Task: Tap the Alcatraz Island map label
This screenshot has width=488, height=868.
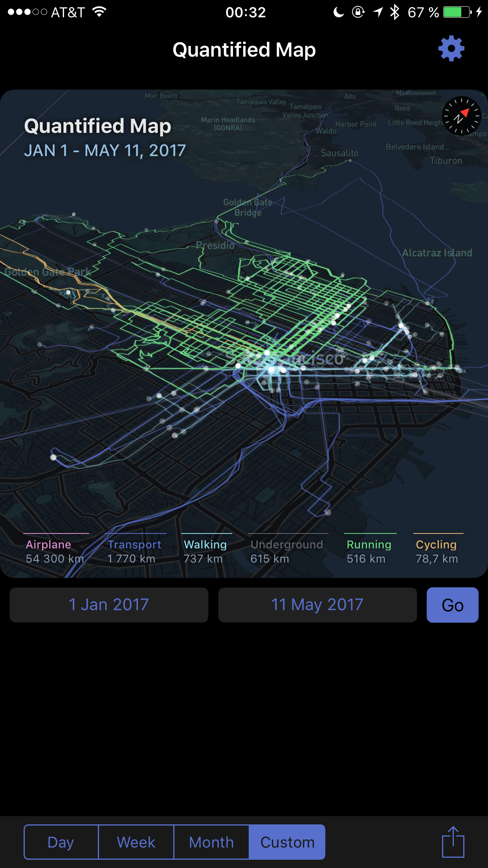Action: point(437,253)
